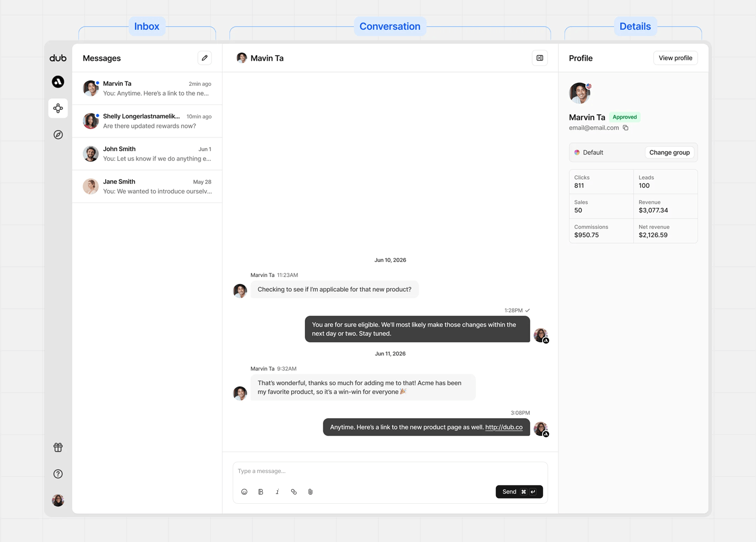Open the http://dub.co link in message
The width and height of the screenshot is (756, 542).
click(x=504, y=427)
